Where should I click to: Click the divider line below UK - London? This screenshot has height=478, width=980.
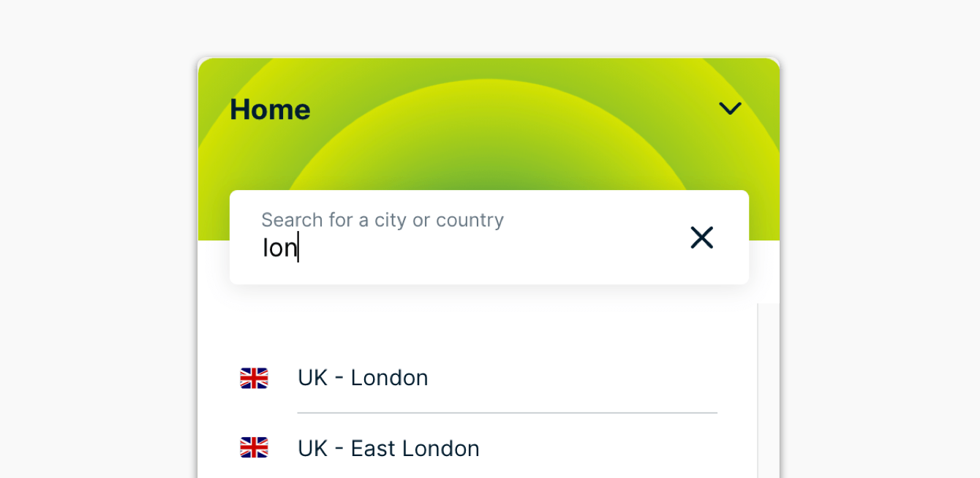[507, 413]
